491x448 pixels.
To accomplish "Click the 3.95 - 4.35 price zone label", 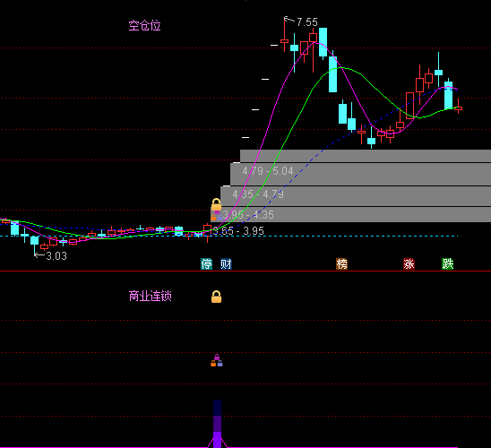I will point(248,215).
